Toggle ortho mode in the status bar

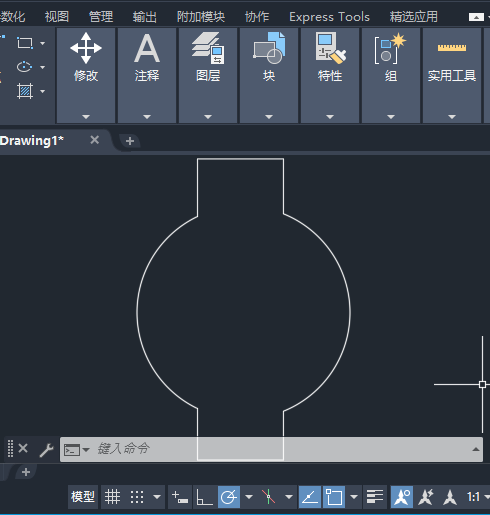[204, 497]
